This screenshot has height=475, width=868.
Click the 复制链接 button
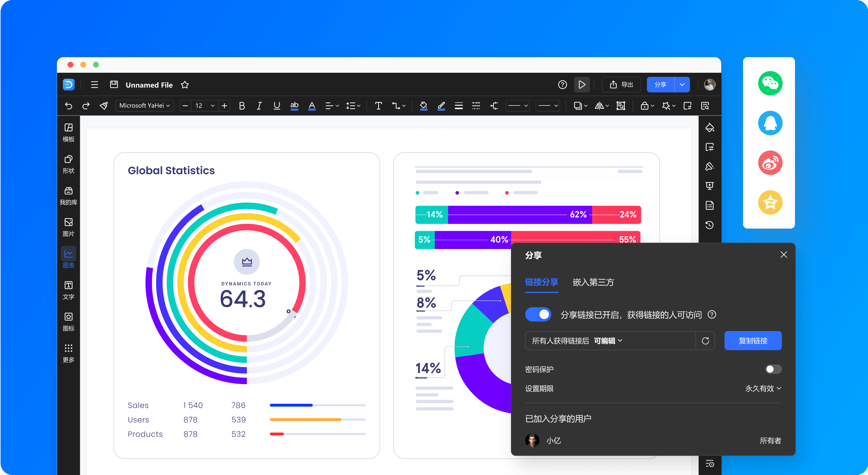[753, 341]
